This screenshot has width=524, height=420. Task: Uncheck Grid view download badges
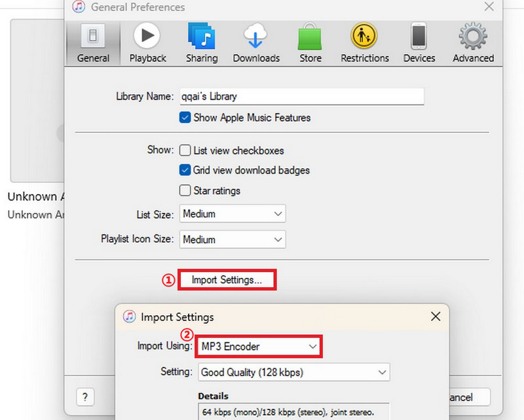185,170
